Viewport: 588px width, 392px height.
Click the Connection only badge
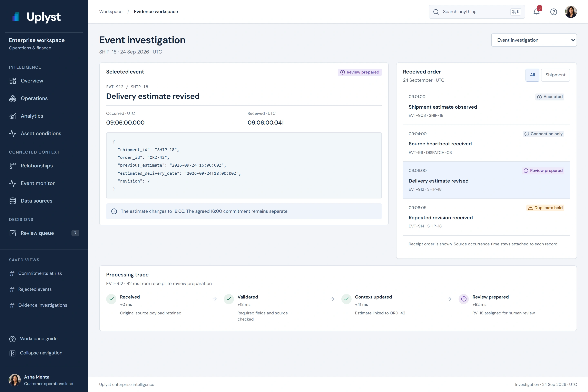click(x=543, y=134)
